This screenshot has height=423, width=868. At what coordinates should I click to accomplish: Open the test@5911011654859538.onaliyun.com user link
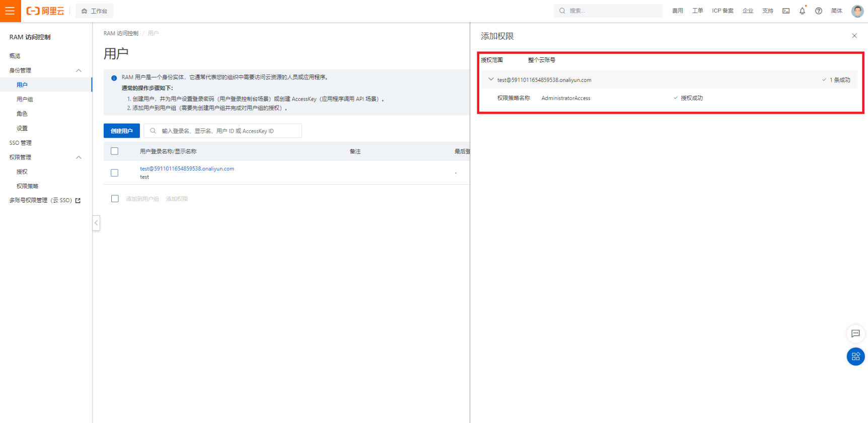[x=187, y=168]
